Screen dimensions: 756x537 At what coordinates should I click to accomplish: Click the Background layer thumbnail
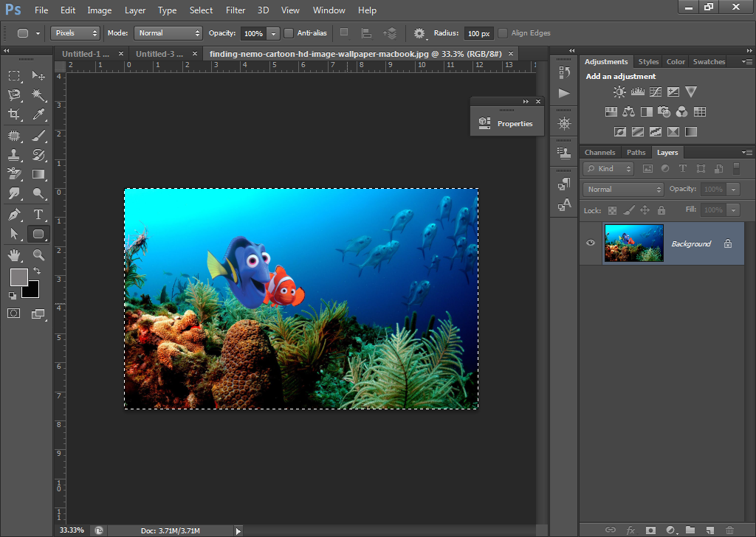click(x=633, y=243)
